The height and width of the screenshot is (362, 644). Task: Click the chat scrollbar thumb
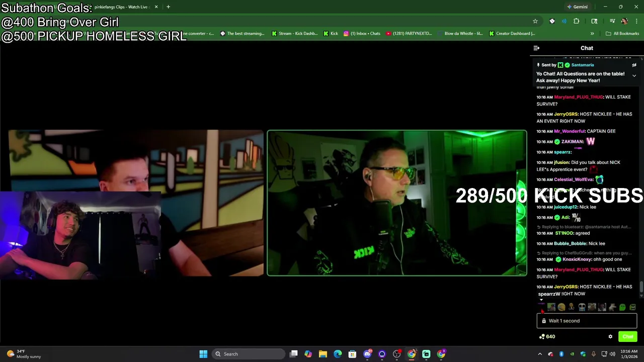(641, 287)
